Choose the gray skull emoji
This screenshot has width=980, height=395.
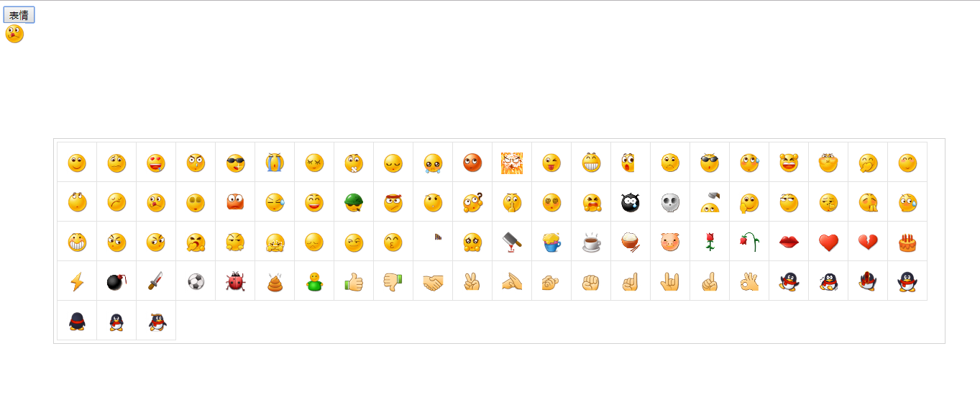click(670, 203)
